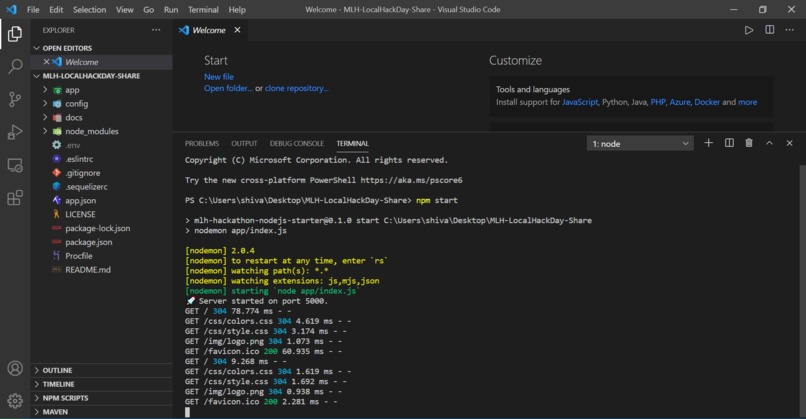Click the Open folder link
Viewport: 806px width, 419px height.
coord(228,88)
